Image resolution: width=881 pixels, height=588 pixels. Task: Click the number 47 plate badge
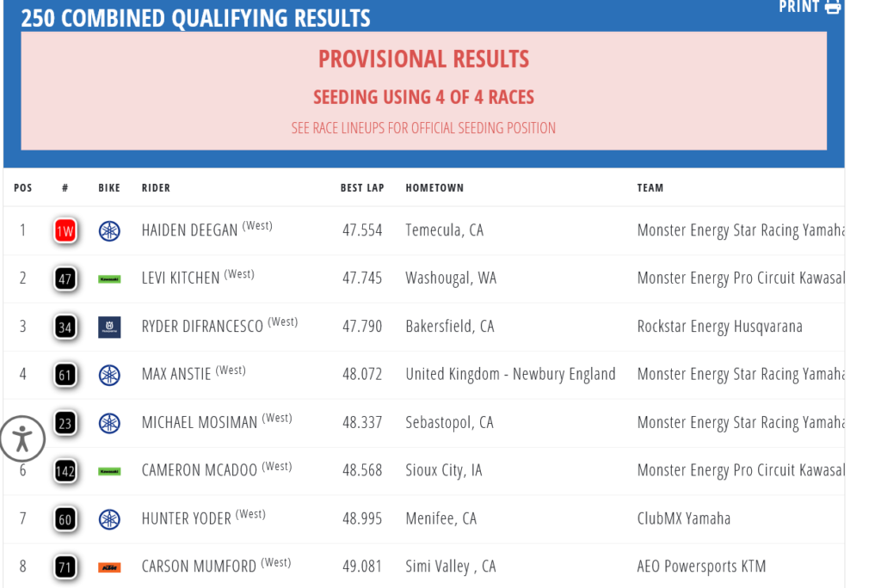click(x=65, y=279)
